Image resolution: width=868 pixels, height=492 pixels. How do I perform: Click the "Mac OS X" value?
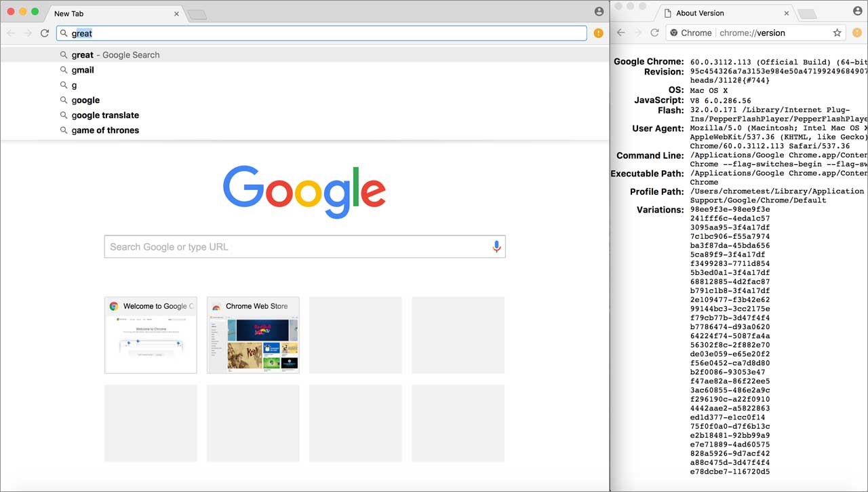pos(709,90)
